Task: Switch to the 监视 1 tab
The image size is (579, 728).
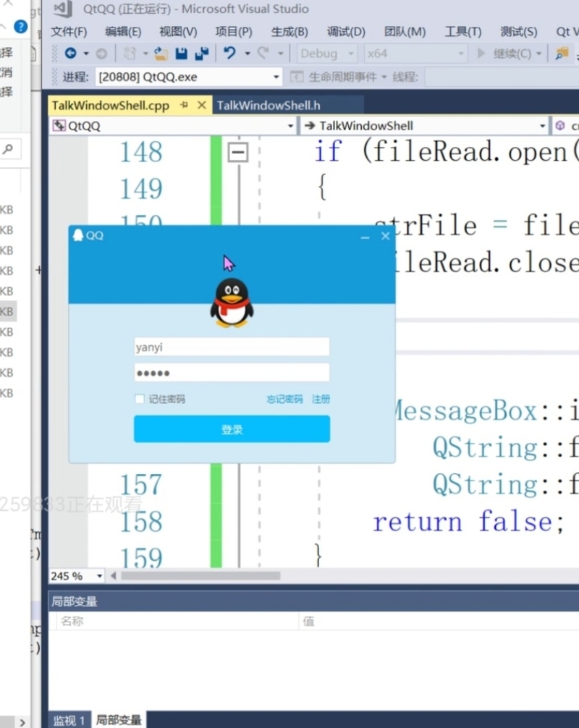Action: pos(69,720)
